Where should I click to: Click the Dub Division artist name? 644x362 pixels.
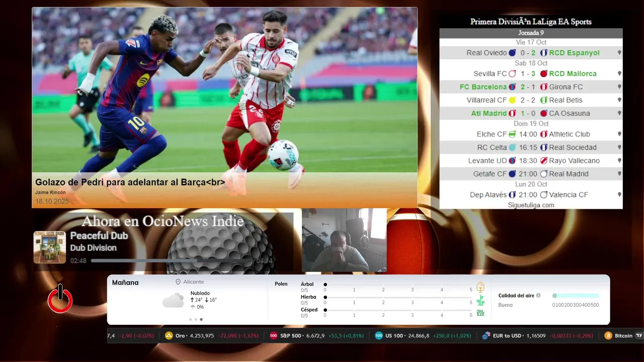coord(94,248)
